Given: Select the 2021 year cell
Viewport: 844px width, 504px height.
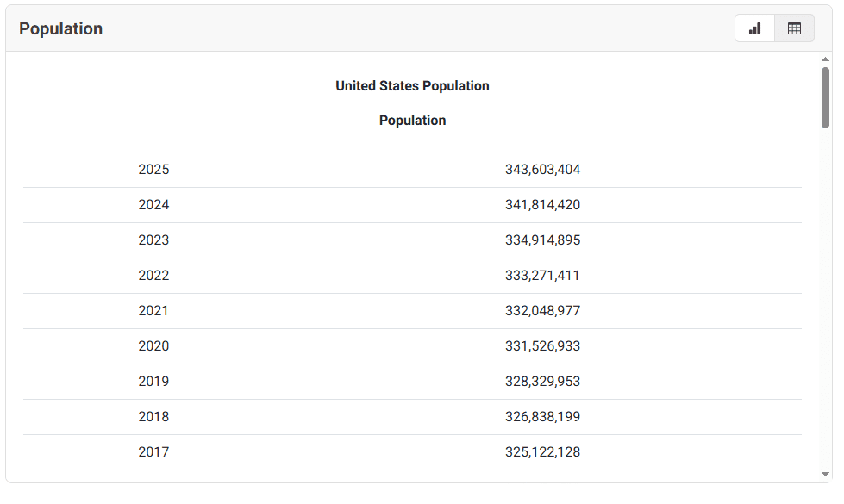Looking at the screenshot, I should [153, 311].
